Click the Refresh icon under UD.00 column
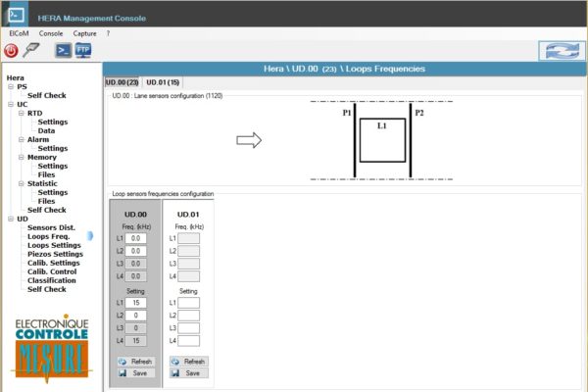Viewport: 588px width, 392px height. click(x=122, y=362)
